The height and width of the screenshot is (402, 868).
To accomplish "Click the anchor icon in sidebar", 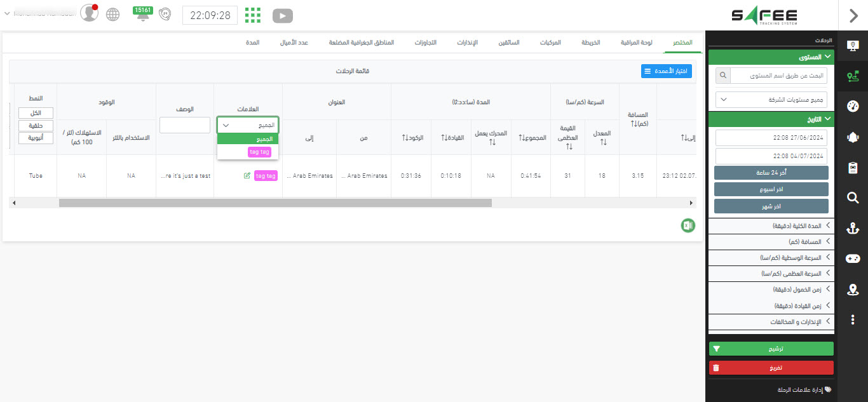I will click(853, 229).
